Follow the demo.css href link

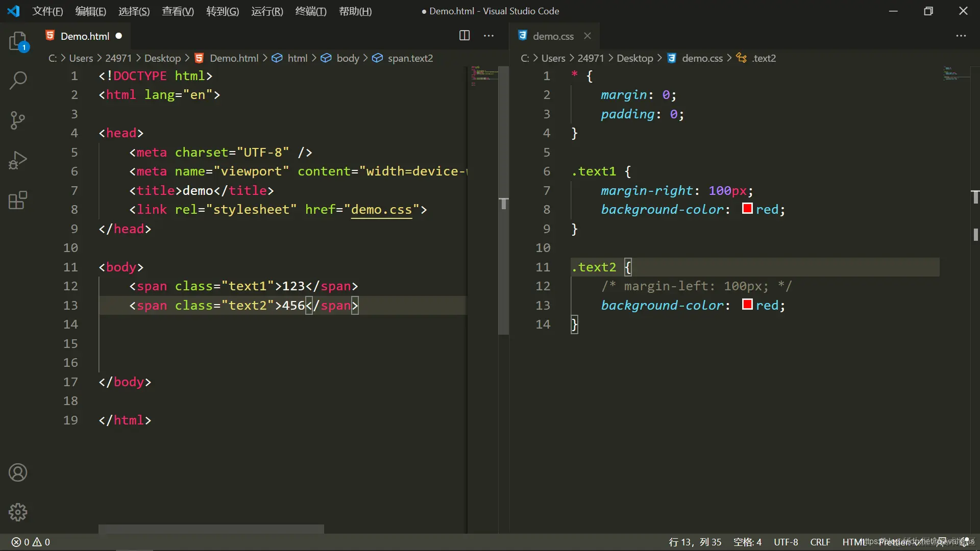pos(381,210)
